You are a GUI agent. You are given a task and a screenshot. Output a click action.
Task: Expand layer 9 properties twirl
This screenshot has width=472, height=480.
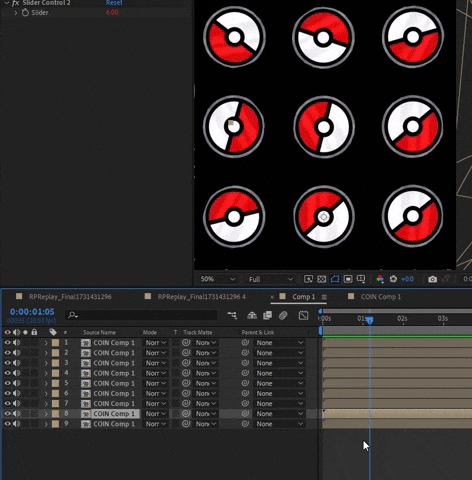[46, 424]
